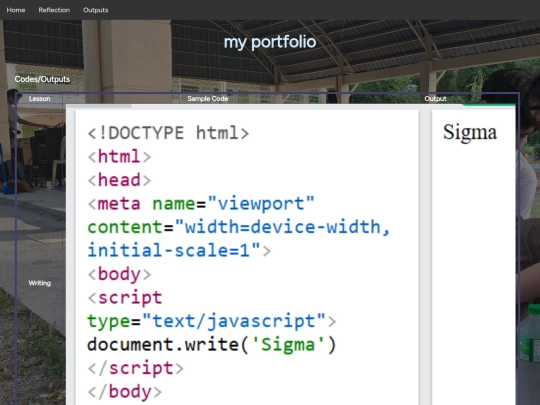Click the type="text/javascript" line
Viewport: 540px width, 405px height.
point(211,321)
